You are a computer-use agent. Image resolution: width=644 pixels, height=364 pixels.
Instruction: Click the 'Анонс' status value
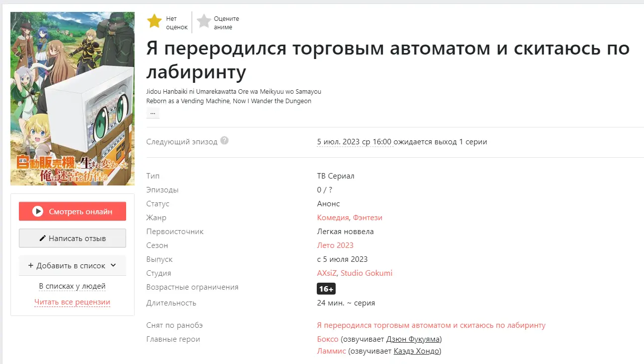[328, 204]
